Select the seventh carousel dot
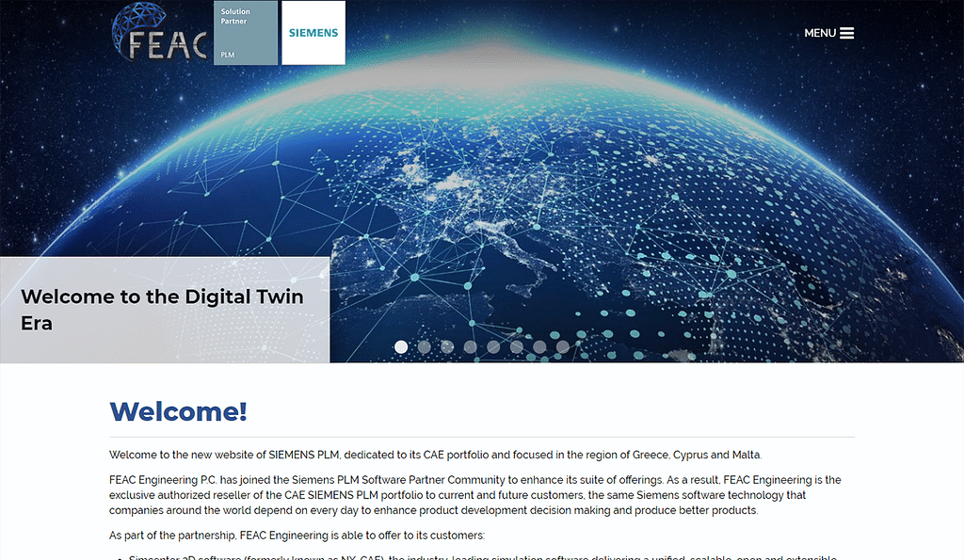The image size is (964, 560). [x=539, y=346]
